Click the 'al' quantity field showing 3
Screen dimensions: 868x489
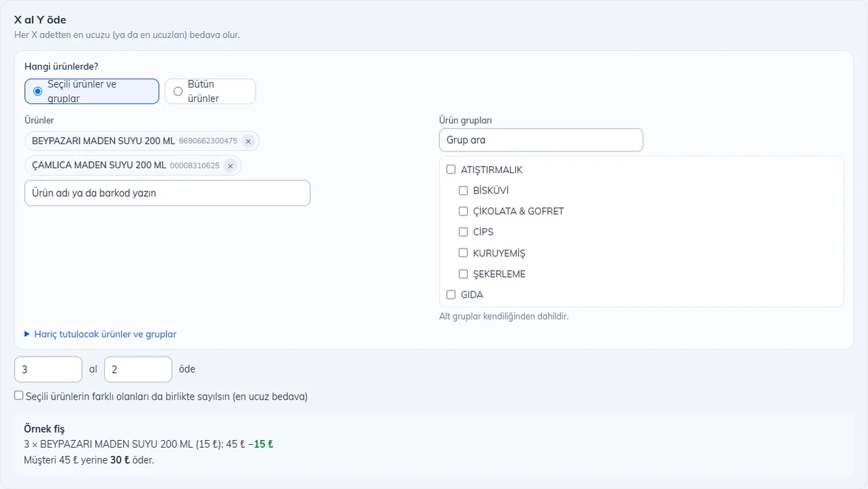click(x=48, y=369)
